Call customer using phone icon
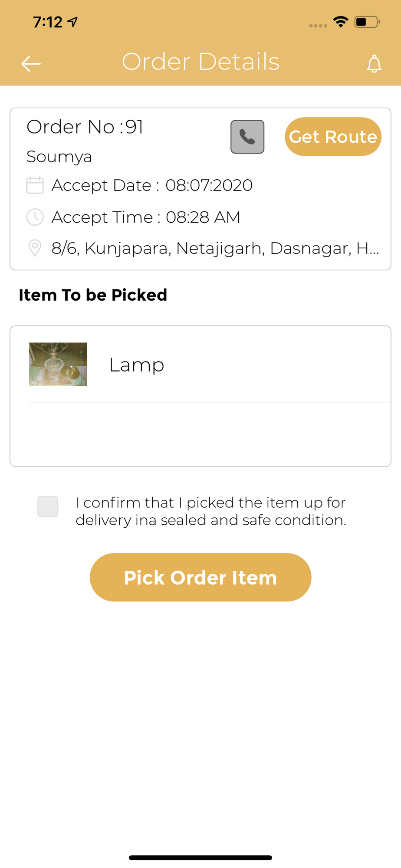The image size is (401, 868). (x=247, y=137)
